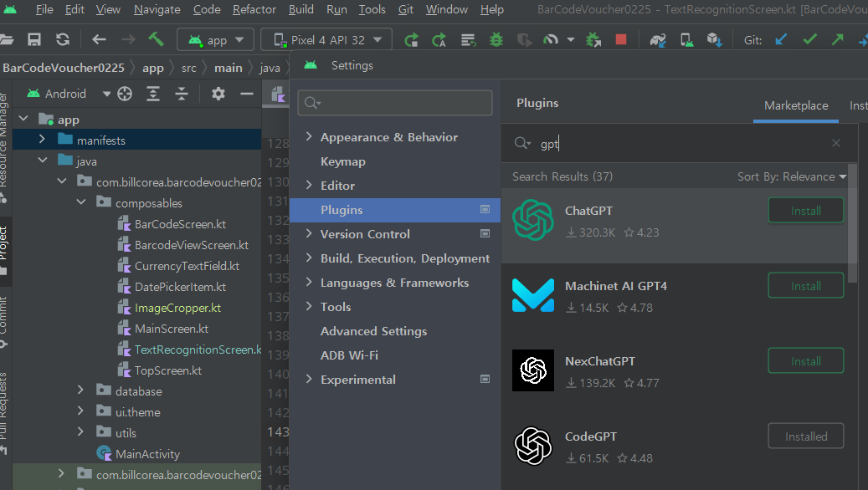Open the Window menu
The width and height of the screenshot is (868, 490).
tap(447, 9)
